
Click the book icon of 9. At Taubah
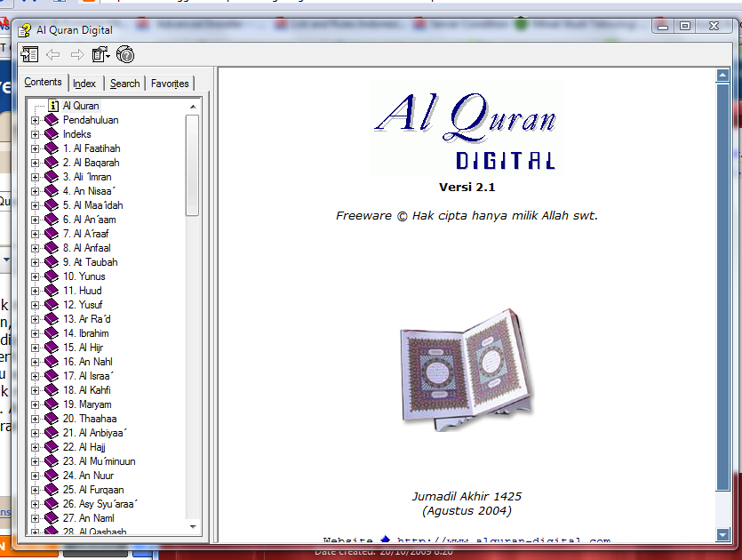(x=52, y=261)
